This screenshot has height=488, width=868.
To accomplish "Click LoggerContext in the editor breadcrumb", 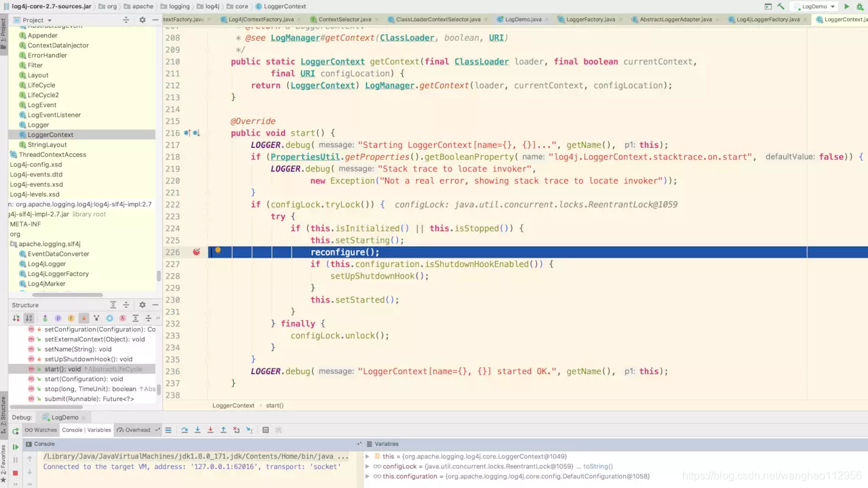I will pos(233,405).
